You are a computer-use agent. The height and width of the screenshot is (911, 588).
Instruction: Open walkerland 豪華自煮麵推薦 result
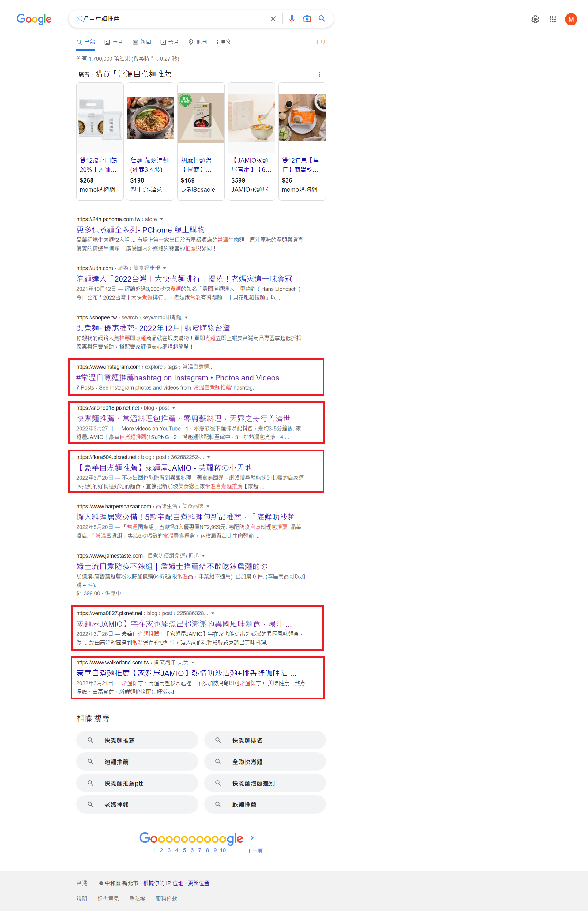(186, 674)
